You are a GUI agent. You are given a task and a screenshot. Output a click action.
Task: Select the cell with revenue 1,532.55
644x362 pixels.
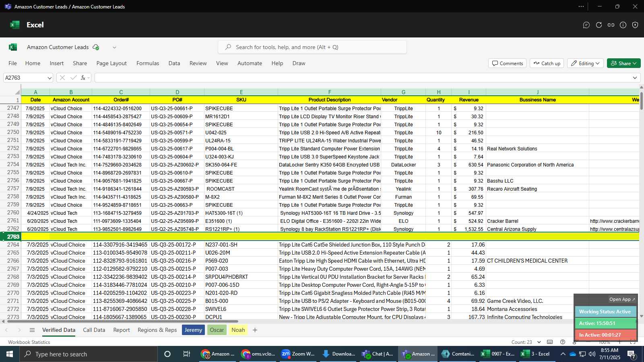(469, 229)
